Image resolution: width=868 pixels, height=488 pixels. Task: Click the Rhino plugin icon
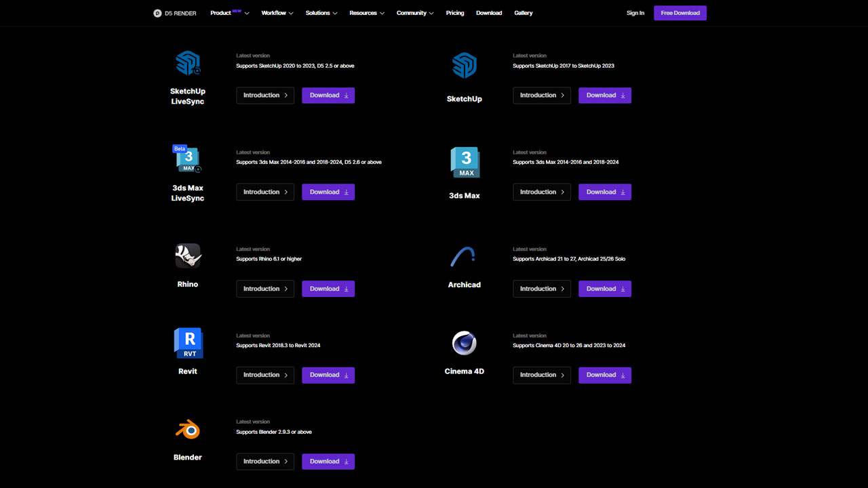[188, 256]
